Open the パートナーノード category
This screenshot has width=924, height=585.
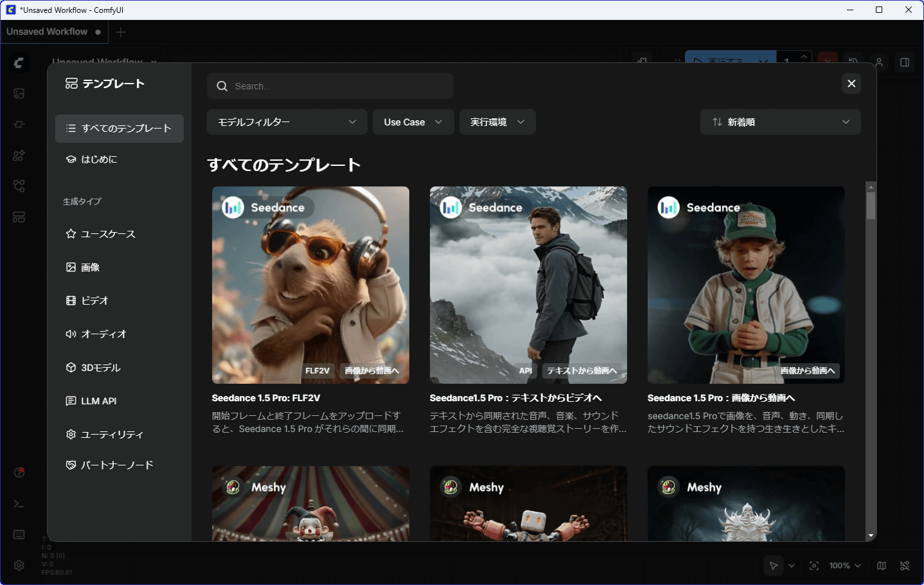click(116, 465)
